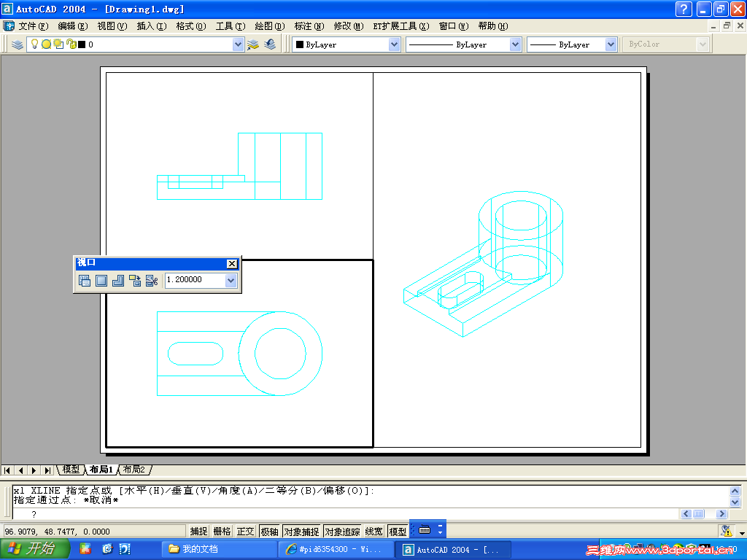The image size is (747, 560).
Task: Open the 格式(O) menu
Action: (190, 26)
